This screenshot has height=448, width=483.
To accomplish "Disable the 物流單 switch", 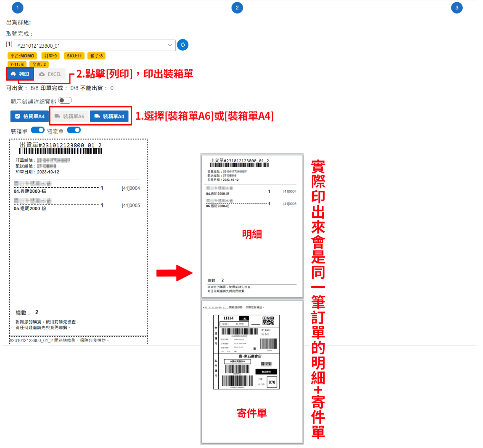I will (x=74, y=130).
